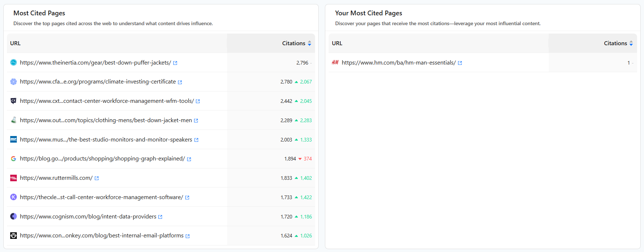Open external link icon for best-down-jacket-men page
Image resolution: width=644 pixels, height=252 pixels.
point(196,121)
